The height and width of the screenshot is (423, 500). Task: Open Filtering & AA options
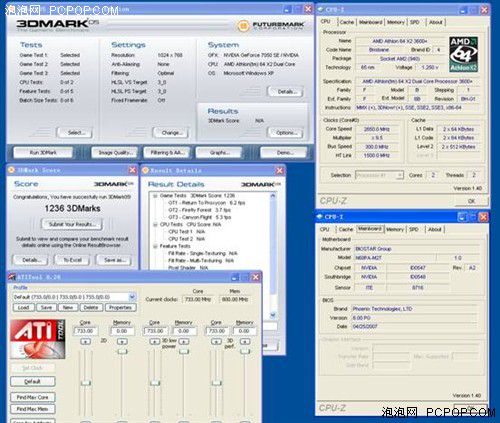point(167,152)
